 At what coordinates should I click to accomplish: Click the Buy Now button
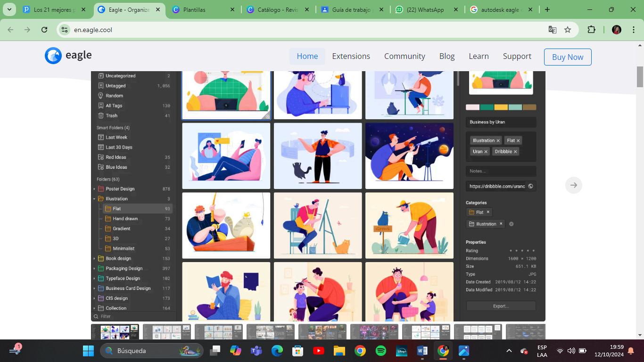[568, 57]
